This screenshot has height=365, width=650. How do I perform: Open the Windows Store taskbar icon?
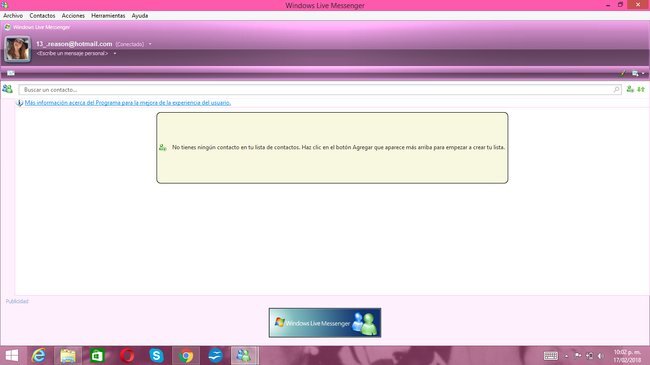click(x=97, y=355)
